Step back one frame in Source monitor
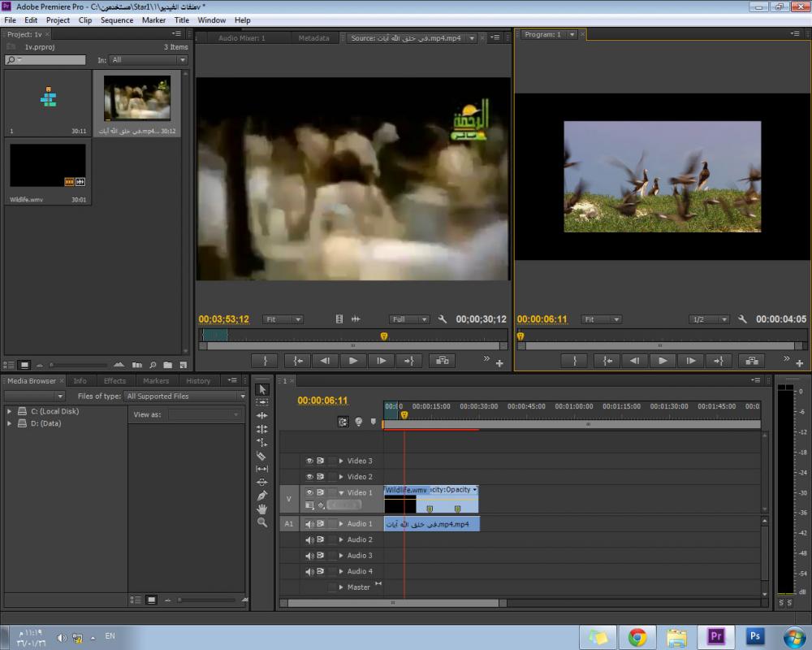The width and height of the screenshot is (812, 650). [325, 361]
